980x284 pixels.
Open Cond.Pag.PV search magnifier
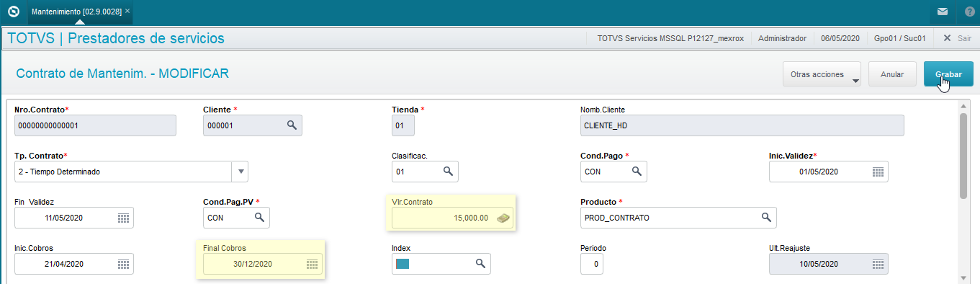259,218
